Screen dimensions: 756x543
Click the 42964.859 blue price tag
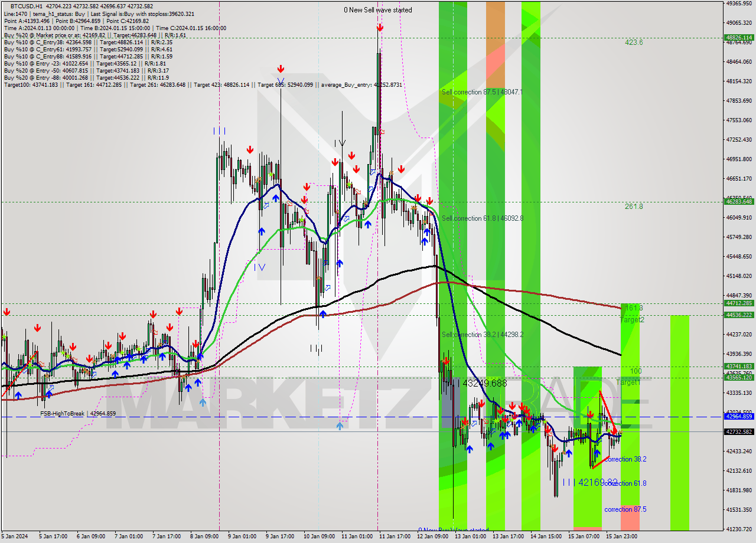coord(739,416)
